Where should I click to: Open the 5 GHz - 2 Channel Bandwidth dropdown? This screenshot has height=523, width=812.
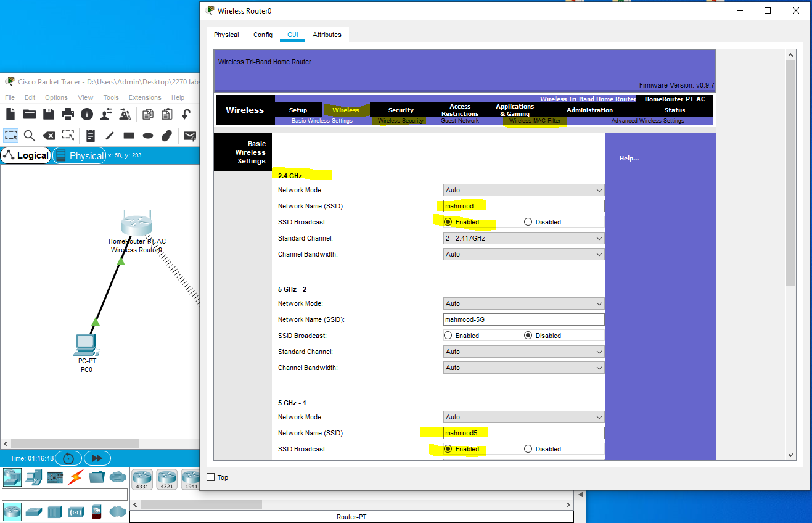pyautogui.click(x=523, y=367)
